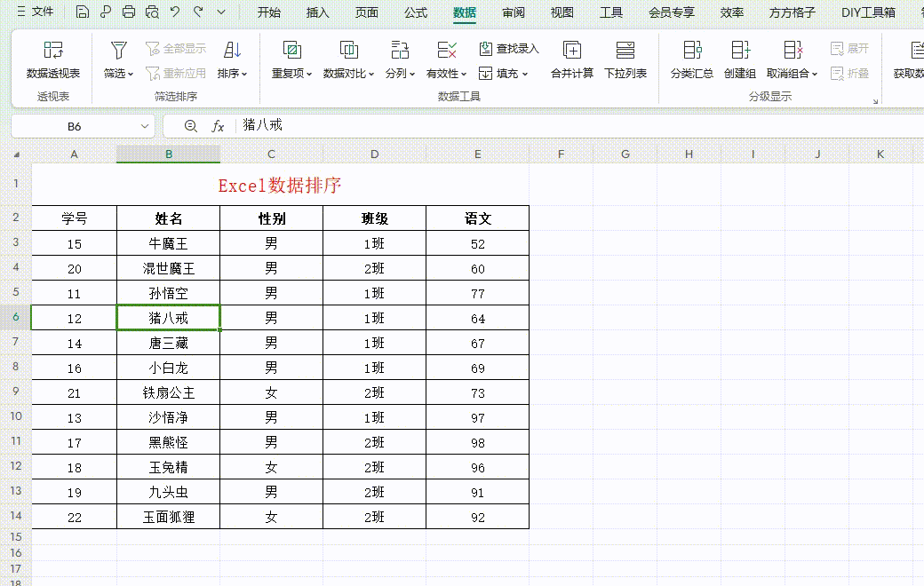
Task: Click the 分列 text-to-columns icon
Action: (400, 51)
